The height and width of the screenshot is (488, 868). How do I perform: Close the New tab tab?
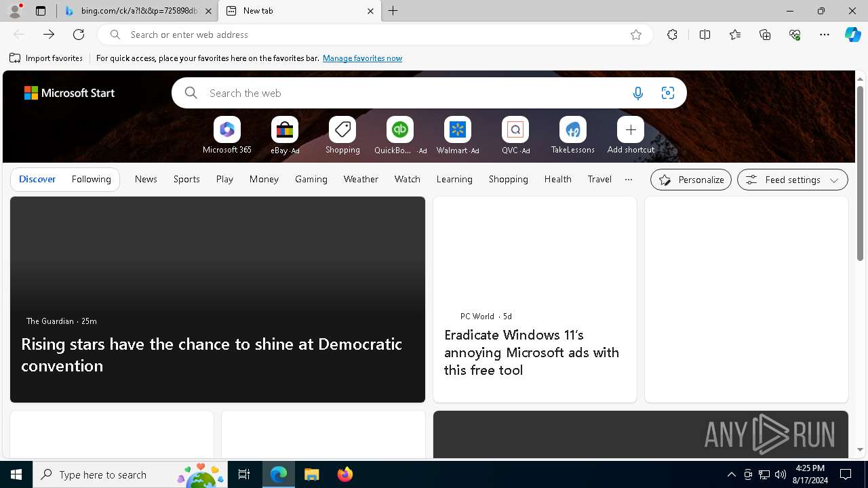pyautogui.click(x=370, y=11)
